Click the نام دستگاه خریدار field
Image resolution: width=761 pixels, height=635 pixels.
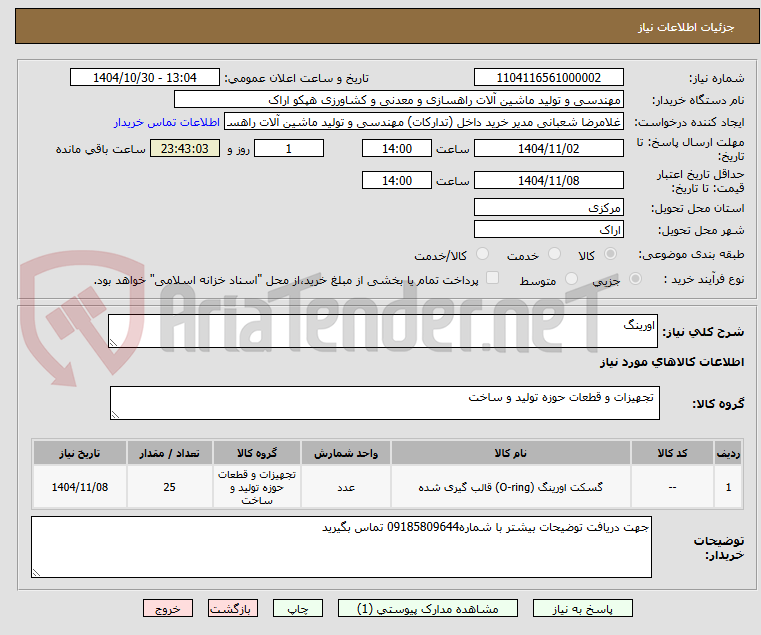398,100
